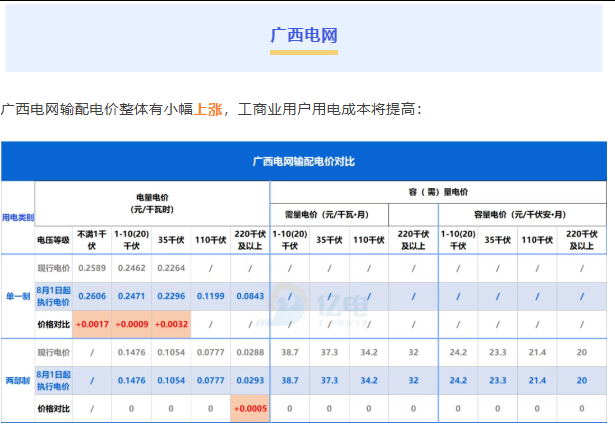This screenshot has height=429, width=615.
Task: Select the 不满1千伏 column header
Action: 92,240
